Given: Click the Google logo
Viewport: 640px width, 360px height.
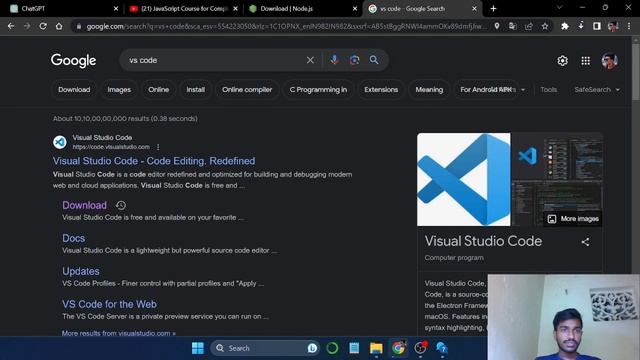Looking at the screenshot, I should point(73,60).
